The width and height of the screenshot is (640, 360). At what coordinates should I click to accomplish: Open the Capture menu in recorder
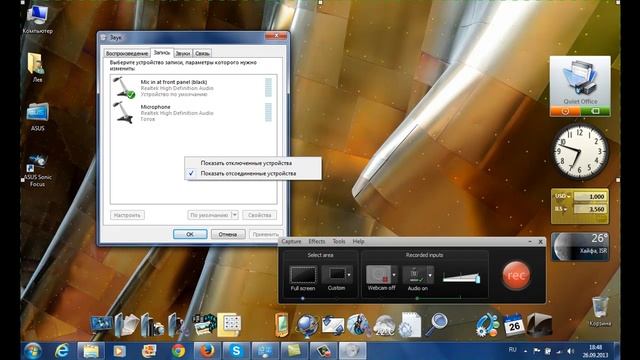291,242
